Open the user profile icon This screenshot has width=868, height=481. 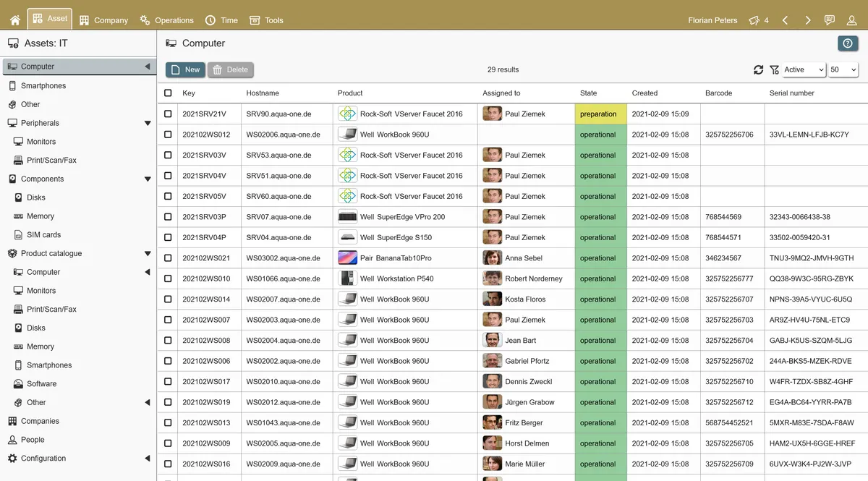(x=851, y=20)
